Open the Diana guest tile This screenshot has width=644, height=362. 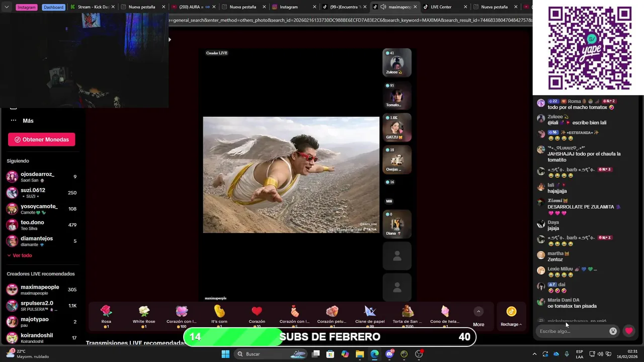click(x=397, y=224)
